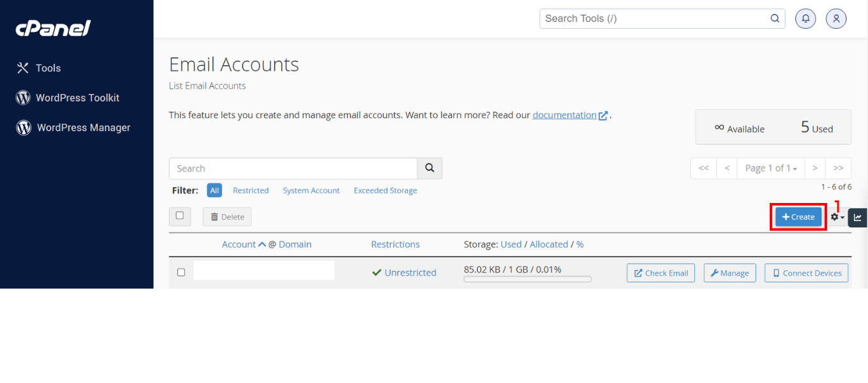Click the Connect Devices button
868x383 pixels.
(x=806, y=273)
